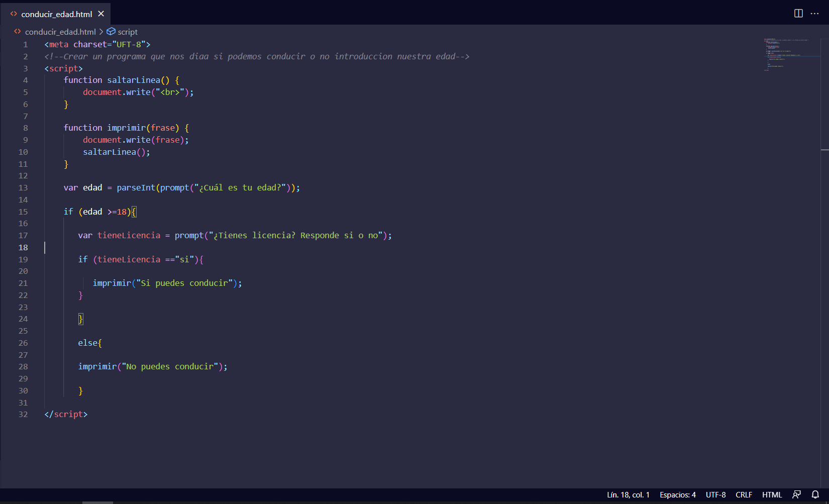This screenshot has height=504, width=829.
Task: Click the HTML file icon in breadcrumb
Action: tap(18, 32)
